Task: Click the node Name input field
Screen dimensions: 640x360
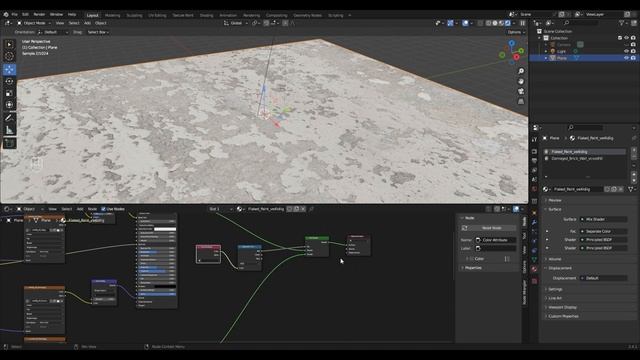Action: (496, 240)
